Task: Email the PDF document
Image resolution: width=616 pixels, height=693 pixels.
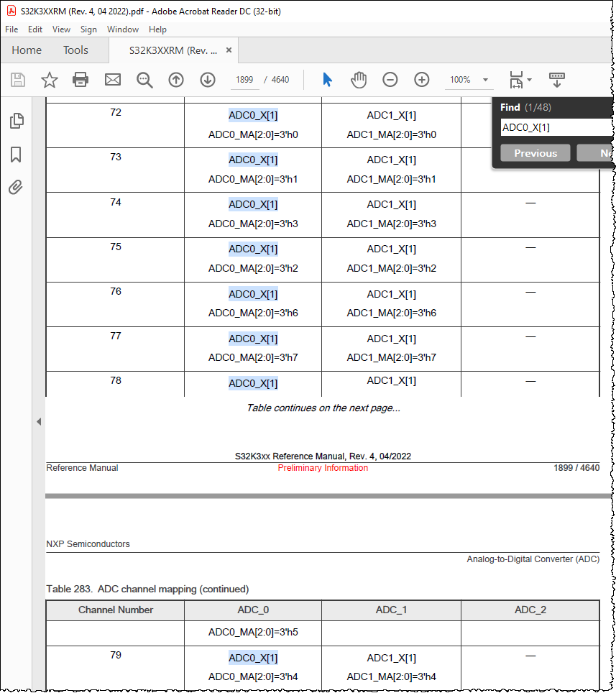Action: click(112, 80)
